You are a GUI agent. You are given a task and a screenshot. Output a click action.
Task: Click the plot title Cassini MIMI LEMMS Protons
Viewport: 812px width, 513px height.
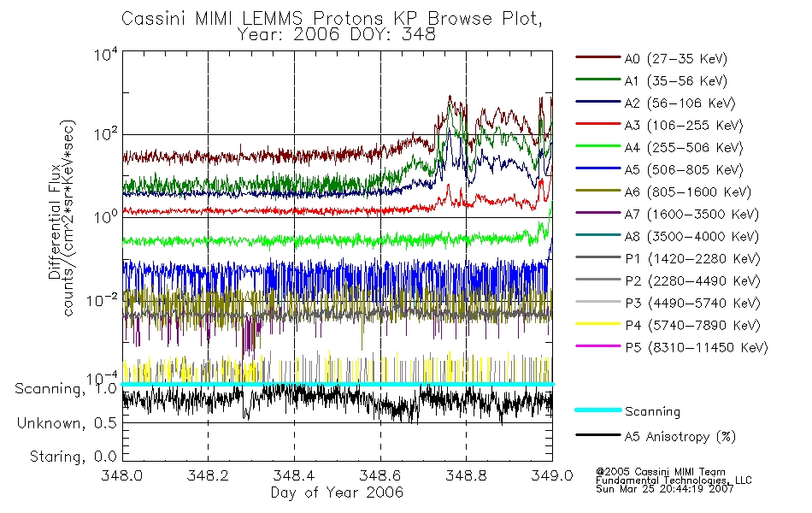coord(332,19)
